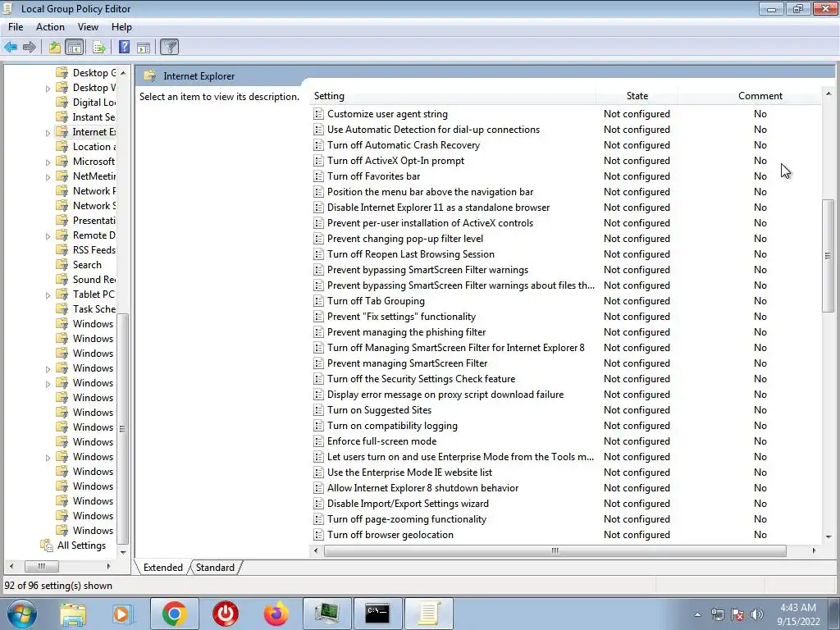Screen dimensions: 840x630
Task: Expand the Microsoft tree node arrow
Action: 48,162
